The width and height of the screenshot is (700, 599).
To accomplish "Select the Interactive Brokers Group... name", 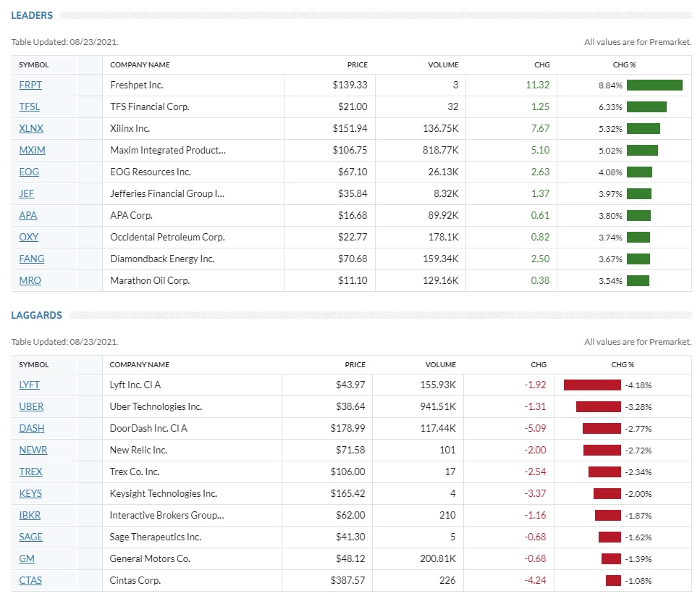I will pos(167,515).
